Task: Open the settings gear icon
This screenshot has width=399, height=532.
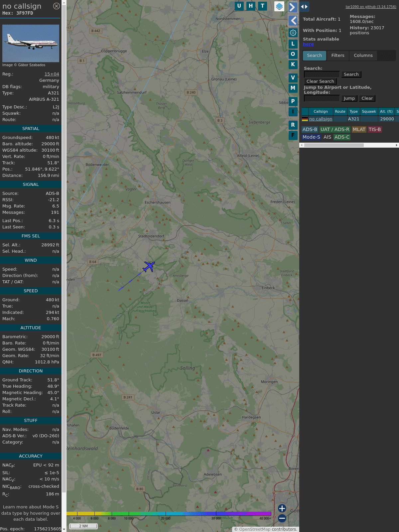Action: coord(293,33)
